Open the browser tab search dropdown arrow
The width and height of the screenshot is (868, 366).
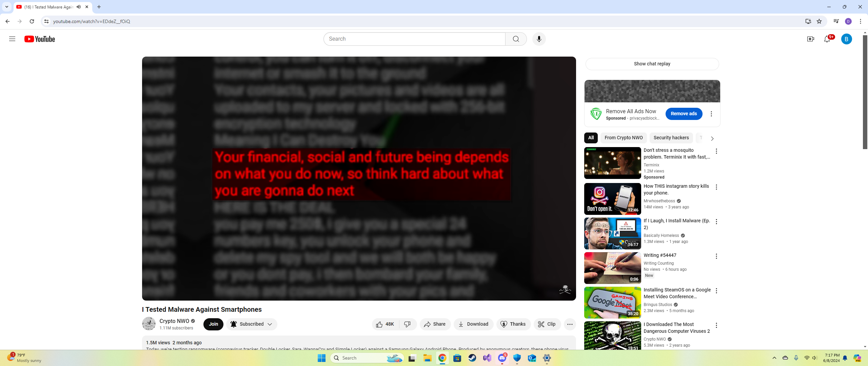pos(6,7)
